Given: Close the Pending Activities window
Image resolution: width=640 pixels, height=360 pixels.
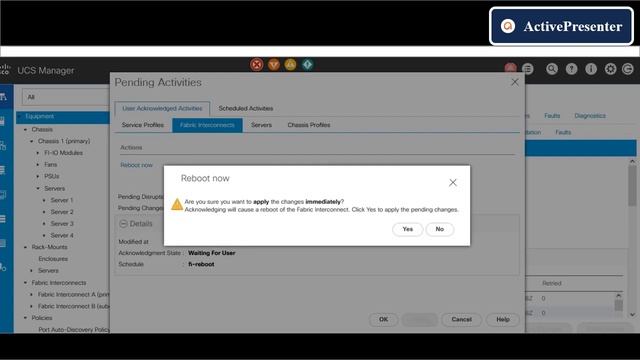Looking at the screenshot, I should click(515, 82).
